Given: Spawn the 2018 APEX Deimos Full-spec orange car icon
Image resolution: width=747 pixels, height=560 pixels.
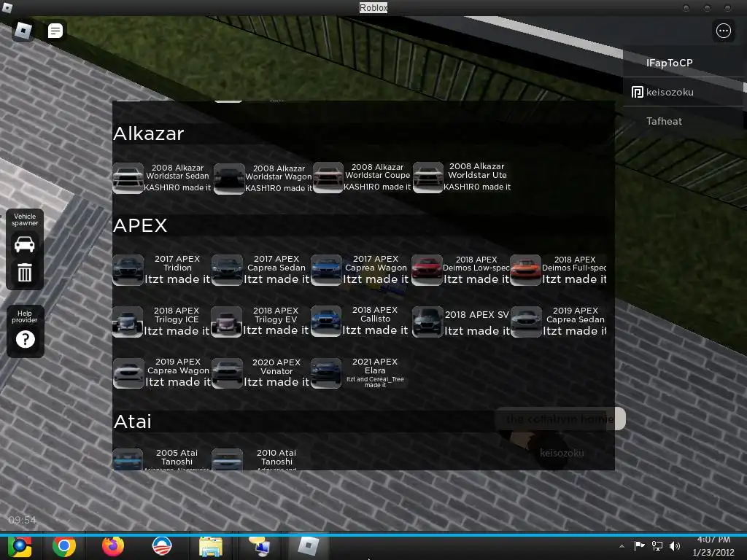Looking at the screenshot, I should 525,270.
